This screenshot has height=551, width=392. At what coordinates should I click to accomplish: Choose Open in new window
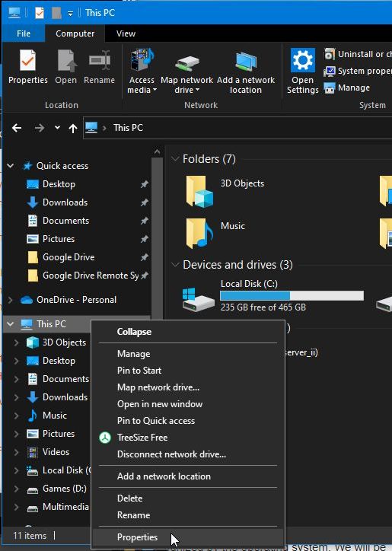click(188, 404)
